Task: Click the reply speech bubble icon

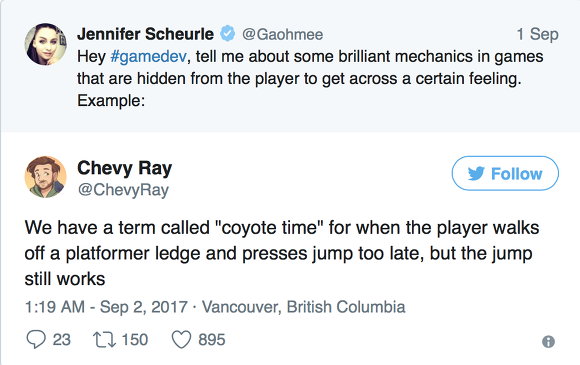Action: pos(36,339)
